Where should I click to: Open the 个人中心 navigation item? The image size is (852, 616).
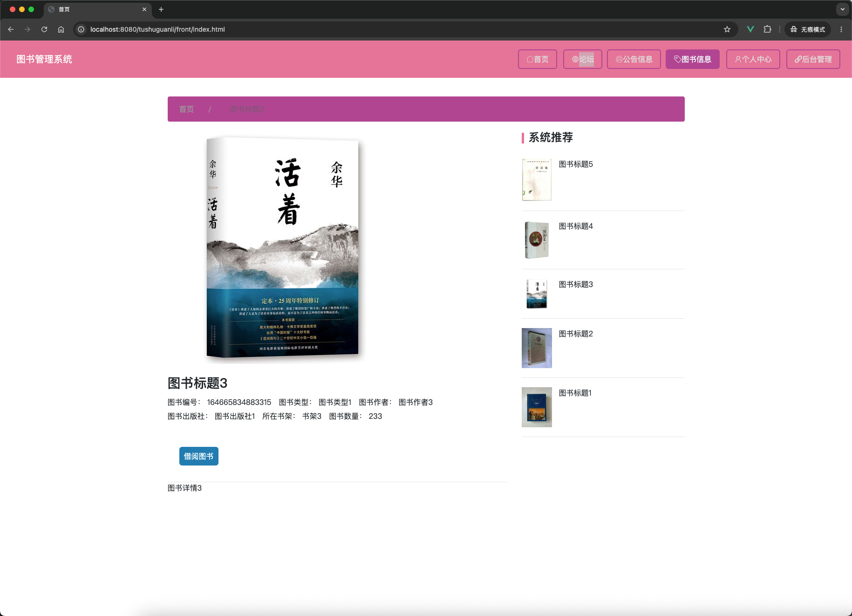click(x=753, y=59)
